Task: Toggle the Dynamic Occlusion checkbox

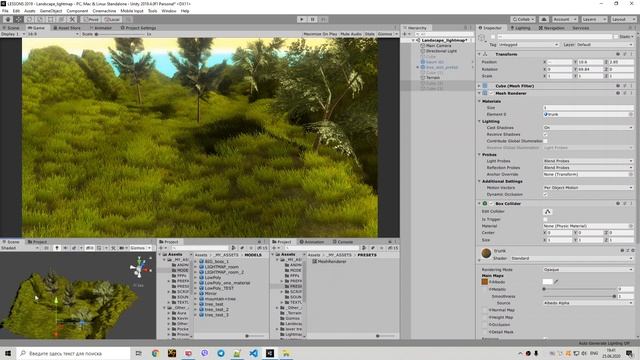Action: pos(545,194)
